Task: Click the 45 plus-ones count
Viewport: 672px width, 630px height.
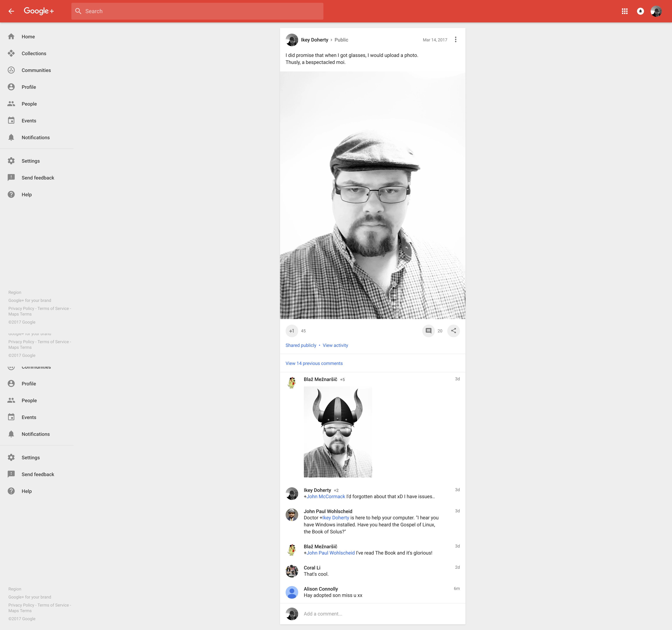Action: click(303, 331)
